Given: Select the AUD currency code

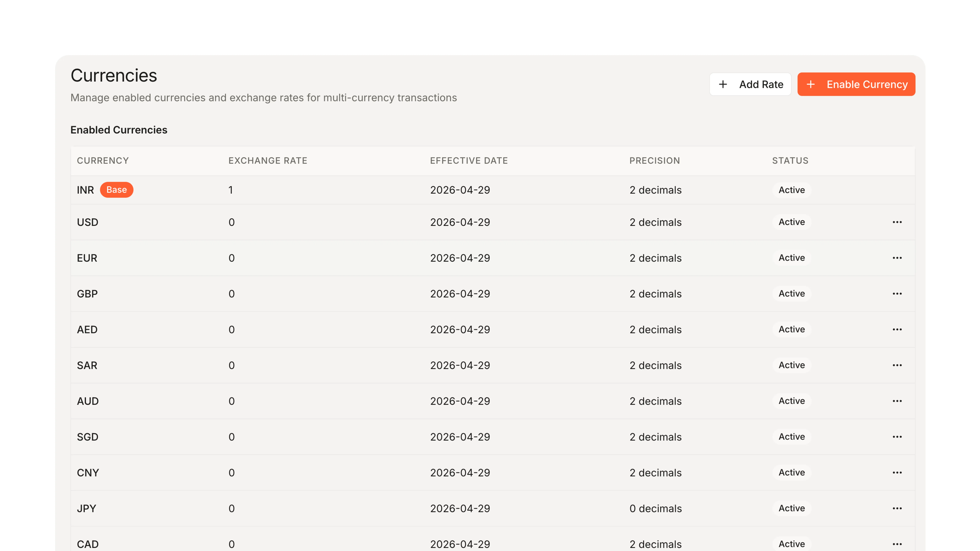Looking at the screenshot, I should pyautogui.click(x=88, y=401).
